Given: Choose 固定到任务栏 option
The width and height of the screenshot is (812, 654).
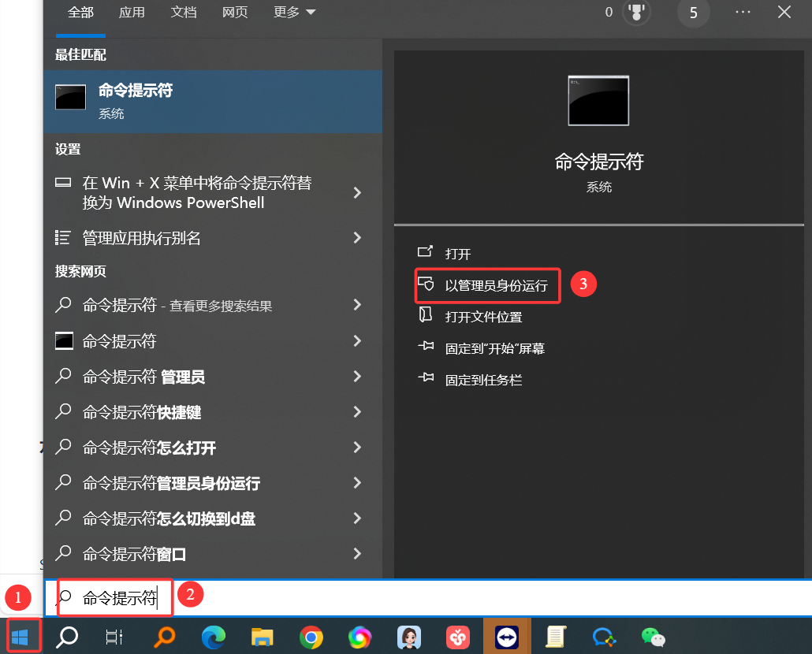Looking at the screenshot, I should pos(483,380).
